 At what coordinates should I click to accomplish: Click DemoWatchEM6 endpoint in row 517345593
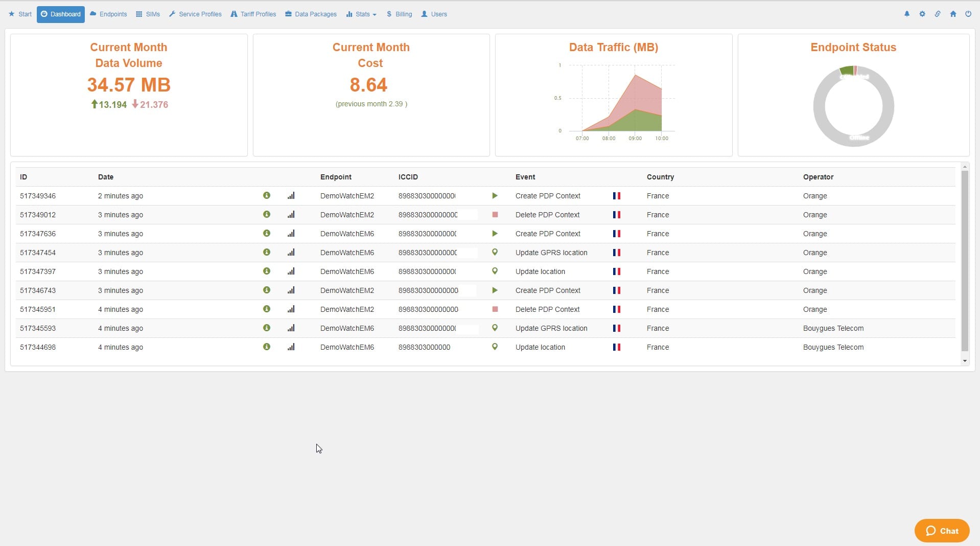[347, 328]
